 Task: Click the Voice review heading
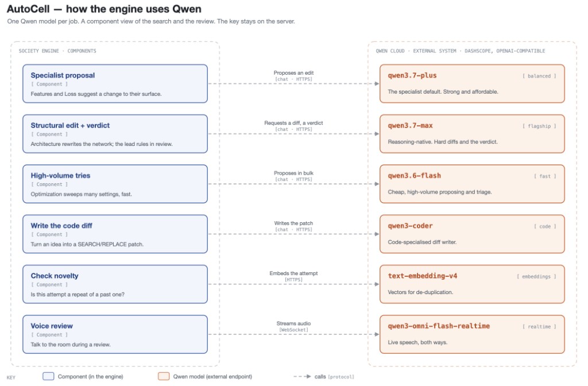[52, 326]
